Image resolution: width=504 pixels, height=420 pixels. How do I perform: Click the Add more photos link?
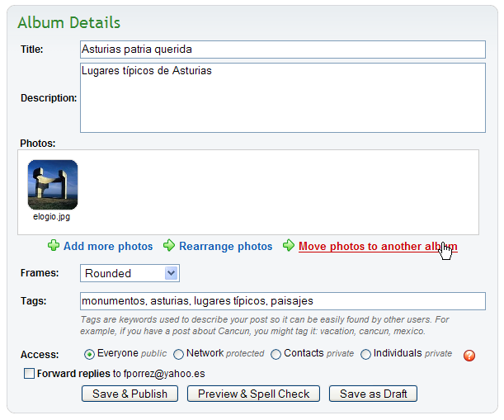[108, 246]
